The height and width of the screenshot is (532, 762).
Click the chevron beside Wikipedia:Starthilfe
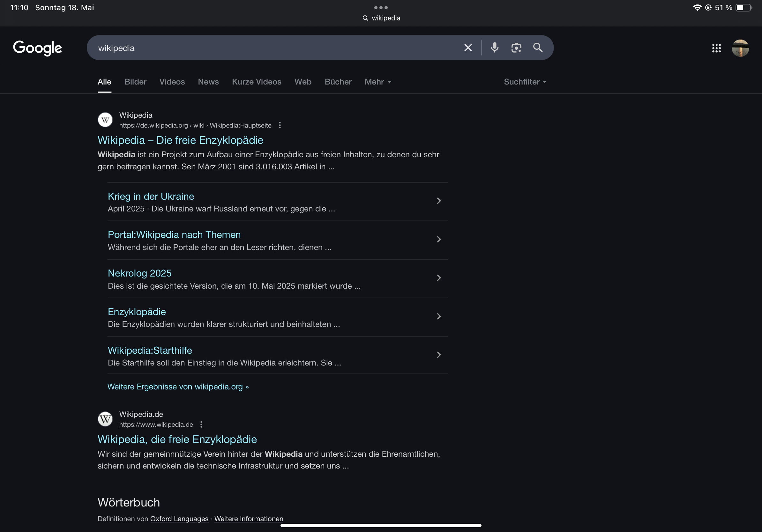(x=439, y=355)
